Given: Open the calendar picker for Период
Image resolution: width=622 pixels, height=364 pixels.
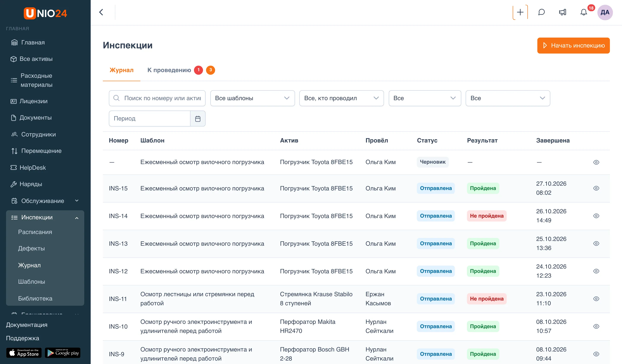Looking at the screenshot, I should point(198,119).
